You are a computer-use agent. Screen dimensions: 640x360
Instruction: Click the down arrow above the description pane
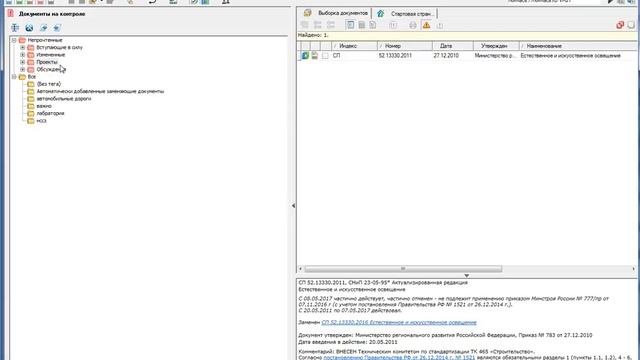click(467, 276)
